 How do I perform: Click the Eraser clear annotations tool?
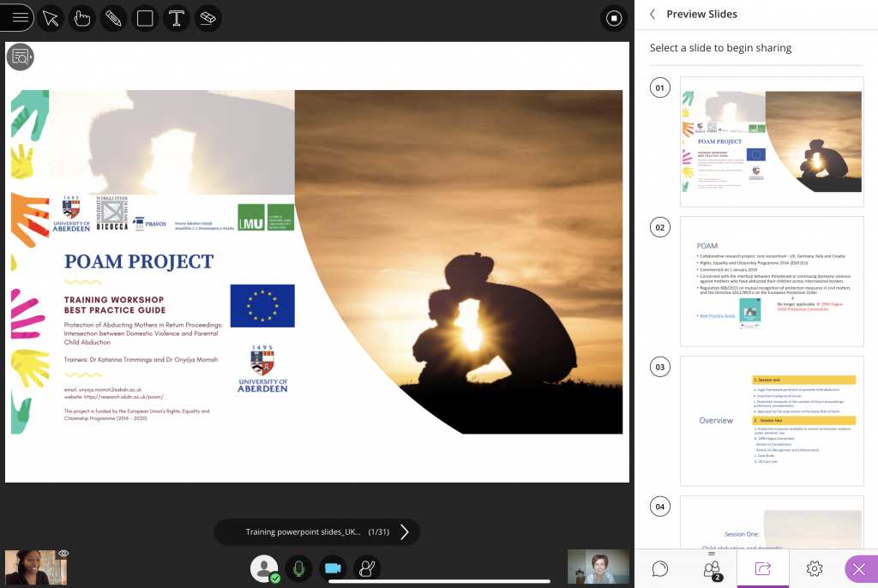(207, 18)
